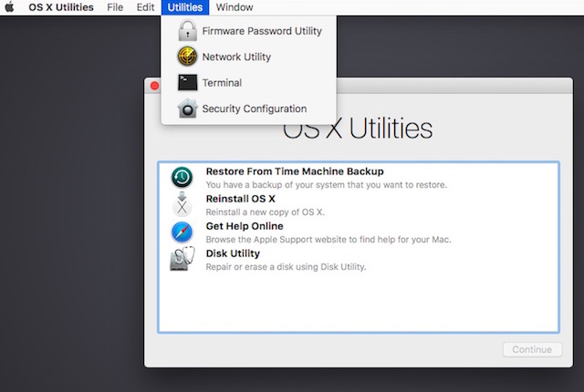Launch Terminal from the menu label
Image resolution: width=584 pixels, height=392 pixels.
click(222, 83)
